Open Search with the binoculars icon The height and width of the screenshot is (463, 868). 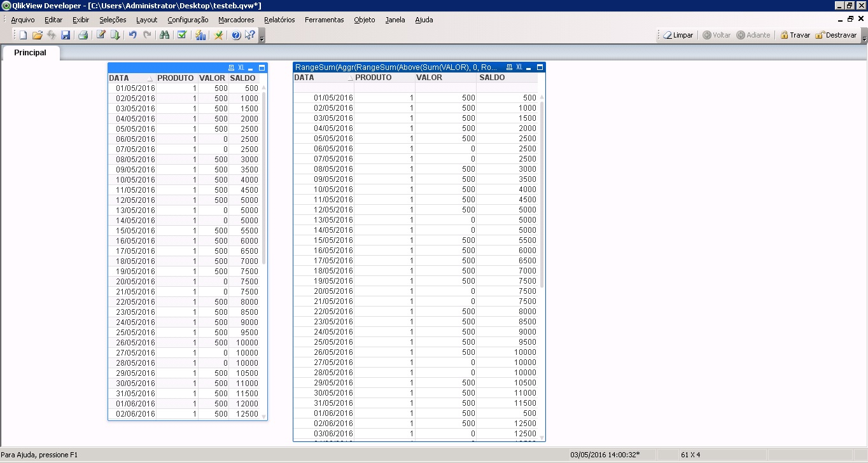point(164,35)
